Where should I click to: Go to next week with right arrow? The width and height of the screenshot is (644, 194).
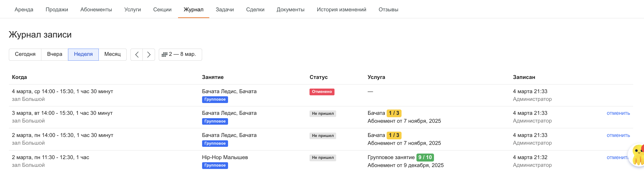(149, 55)
